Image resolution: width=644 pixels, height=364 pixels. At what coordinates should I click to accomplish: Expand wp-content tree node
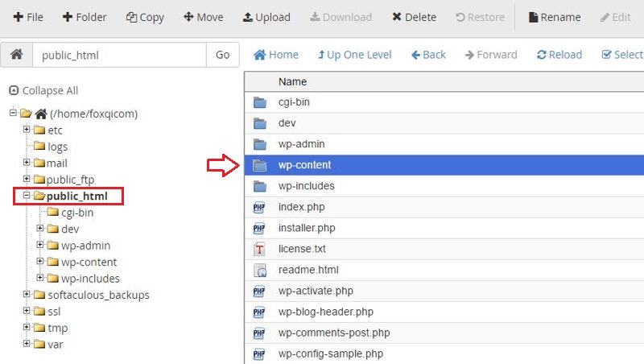39,260
